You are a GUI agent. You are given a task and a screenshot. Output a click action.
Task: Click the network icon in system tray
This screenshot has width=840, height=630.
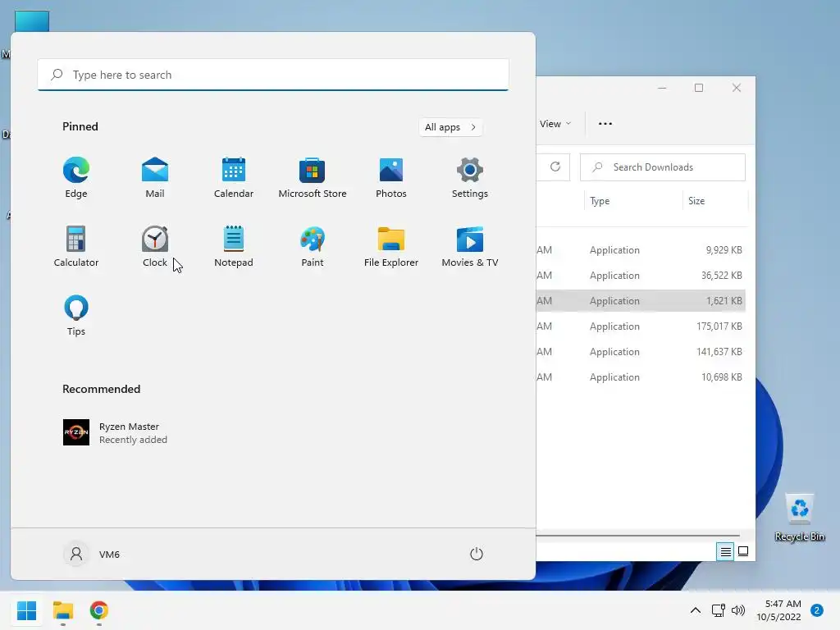click(x=718, y=610)
